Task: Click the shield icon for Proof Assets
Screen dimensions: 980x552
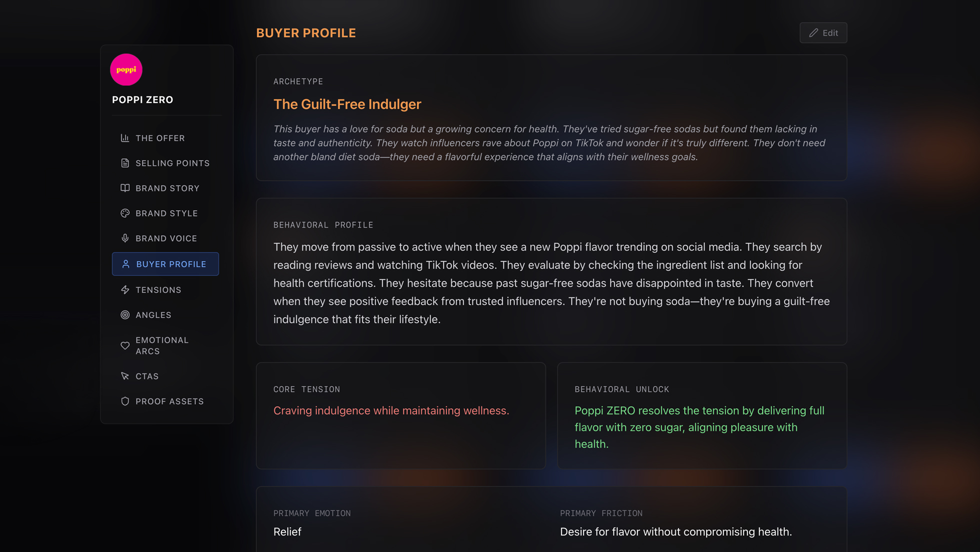Action: coord(125,401)
